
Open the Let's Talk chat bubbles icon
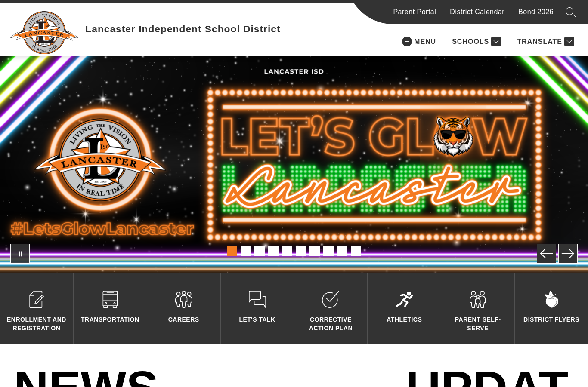(x=257, y=299)
